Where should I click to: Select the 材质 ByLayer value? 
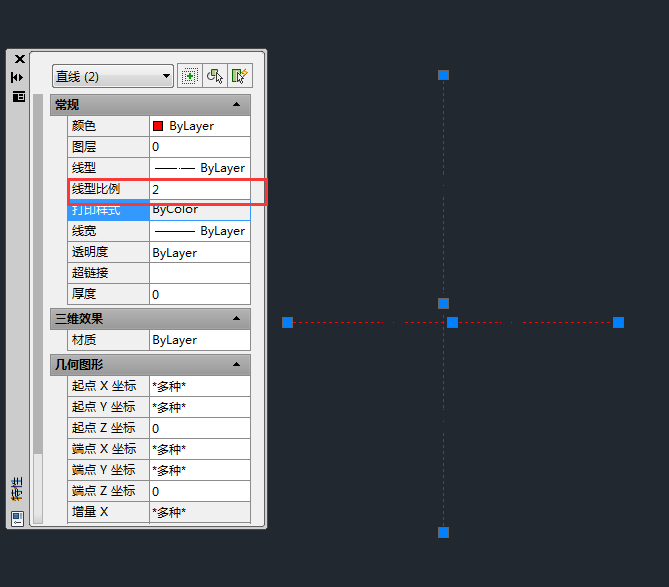[x=199, y=340]
